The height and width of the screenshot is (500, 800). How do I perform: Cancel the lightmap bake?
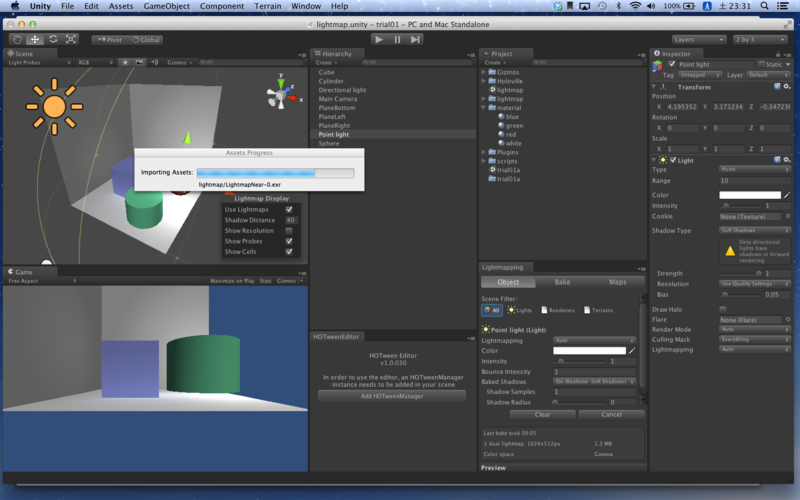(x=611, y=414)
